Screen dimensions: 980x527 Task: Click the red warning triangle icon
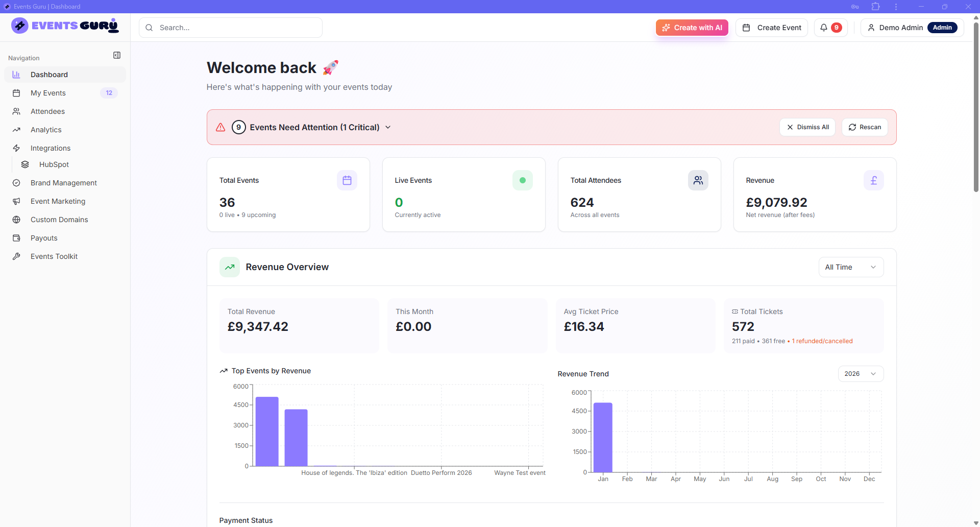[220, 127]
